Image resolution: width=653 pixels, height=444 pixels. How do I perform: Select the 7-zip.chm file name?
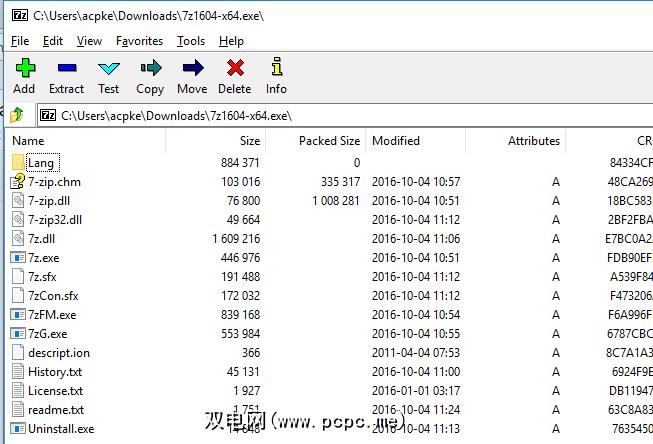tap(55, 182)
